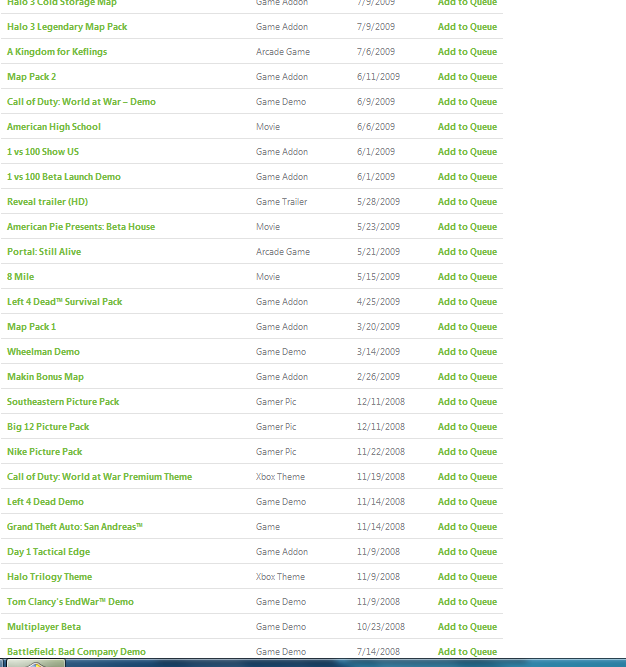Open the Portal: Still Alive link

(44, 252)
